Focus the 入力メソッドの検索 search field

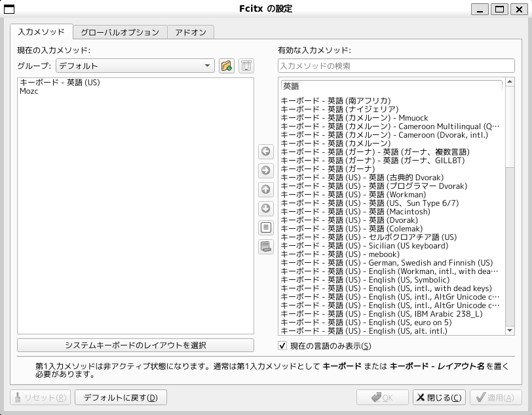click(396, 66)
